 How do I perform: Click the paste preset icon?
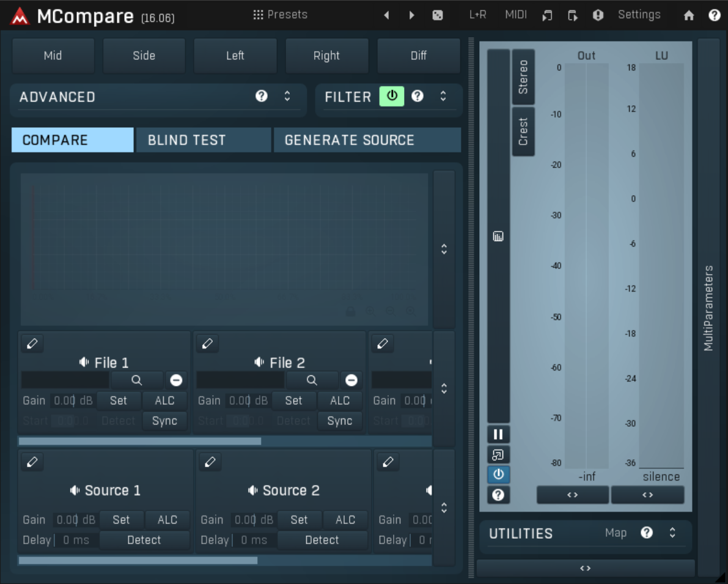tap(573, 15)
